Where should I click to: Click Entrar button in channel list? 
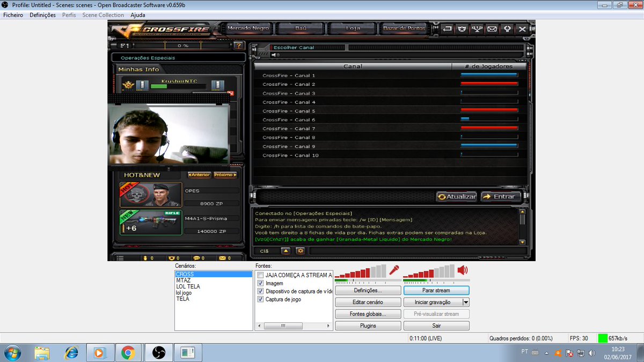[x=500, y=197]
